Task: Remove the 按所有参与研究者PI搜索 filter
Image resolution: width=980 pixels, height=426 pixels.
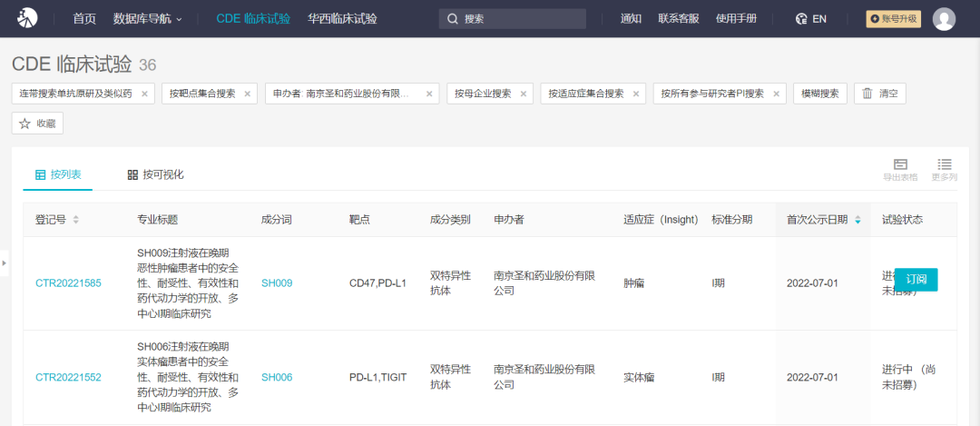Action: click(776, 94)
